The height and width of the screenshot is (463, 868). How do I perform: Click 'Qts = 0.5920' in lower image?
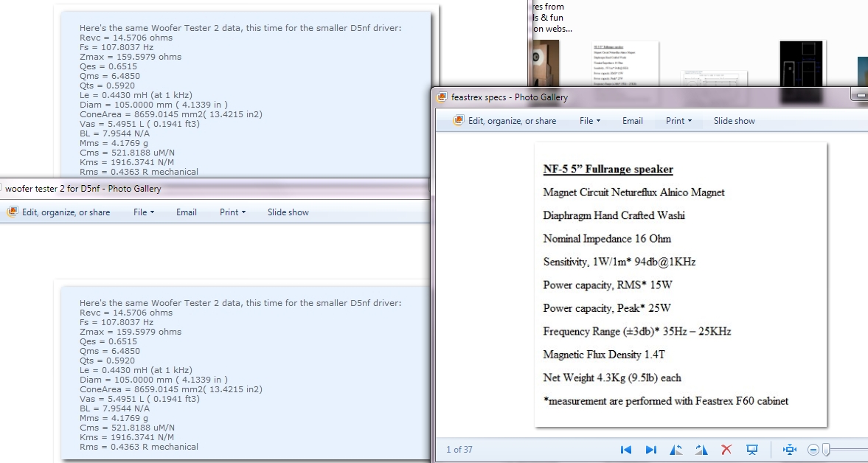tap(107, 360)
